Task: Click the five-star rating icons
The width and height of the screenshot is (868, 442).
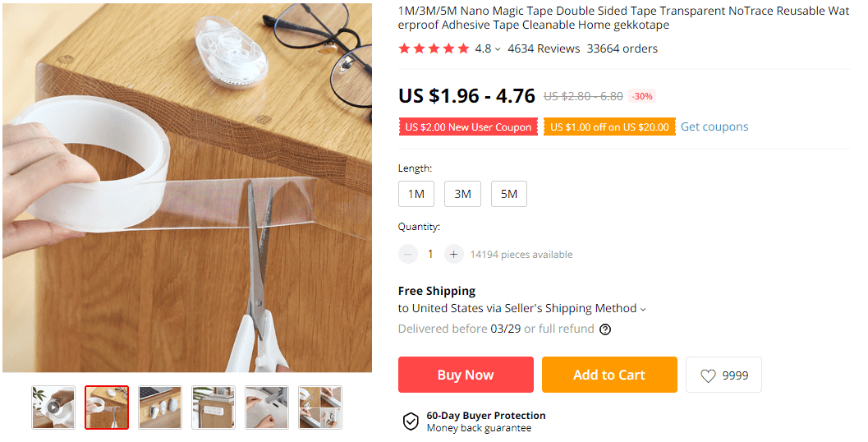Action: click(434, 48)
